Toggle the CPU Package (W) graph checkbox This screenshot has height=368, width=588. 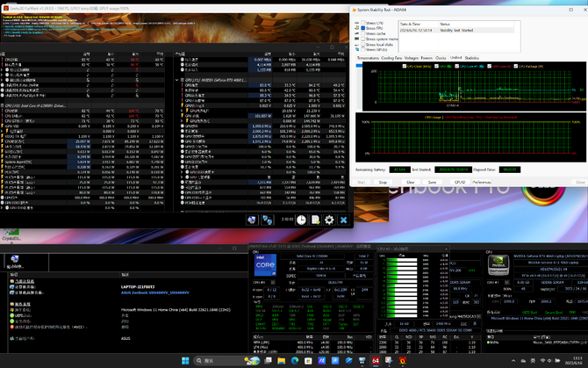[x=516, y=66]
